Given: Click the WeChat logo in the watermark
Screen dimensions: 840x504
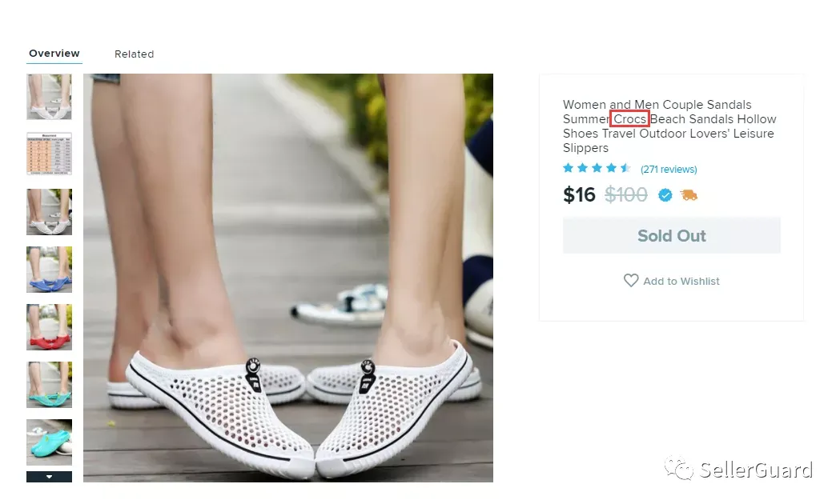Looking at the screenshot, I should coord(679,468).
